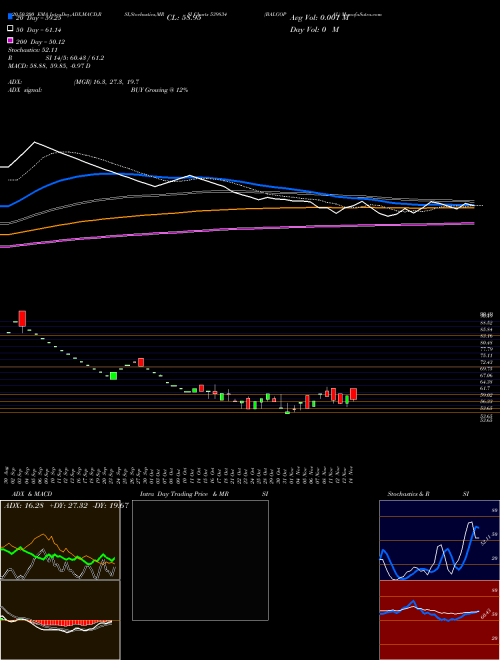500x660 pixels.
Task: Click the 72.42 price axis label
Action: [x=486, y=362]
